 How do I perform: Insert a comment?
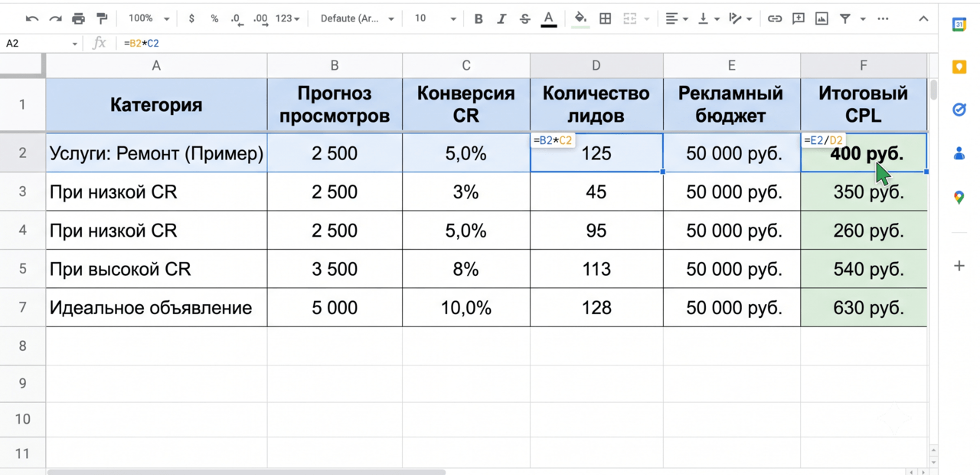pos(799,18)
